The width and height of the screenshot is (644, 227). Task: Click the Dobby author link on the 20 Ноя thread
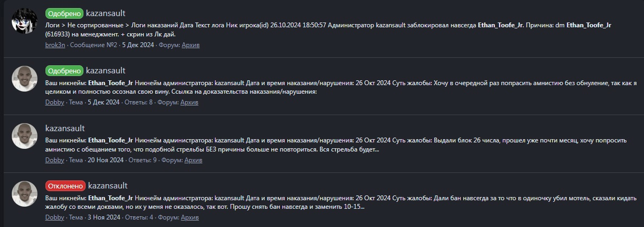coord(55,160)
